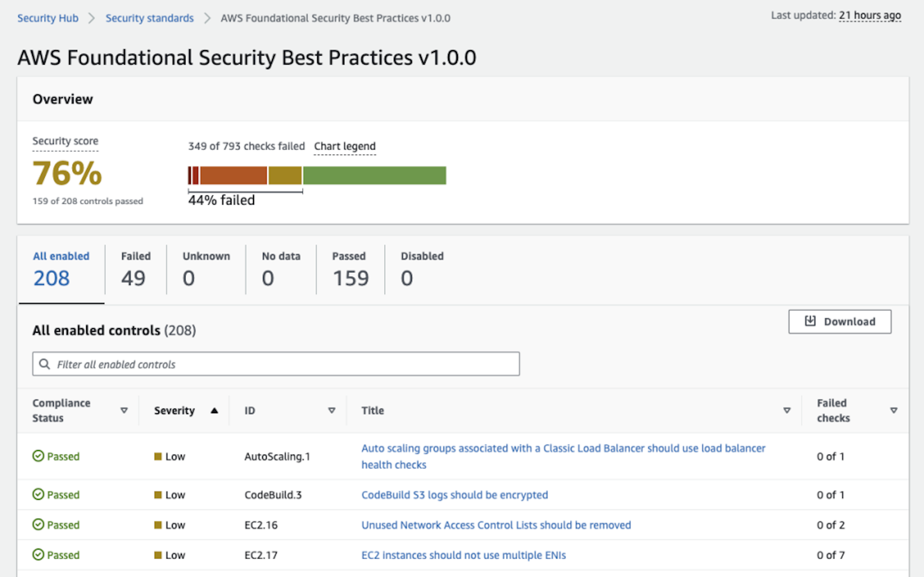Viewport: 924px width, 577px height.
Task: Open the Failed checks column dropdown
Action: click(x=894, y=410)
